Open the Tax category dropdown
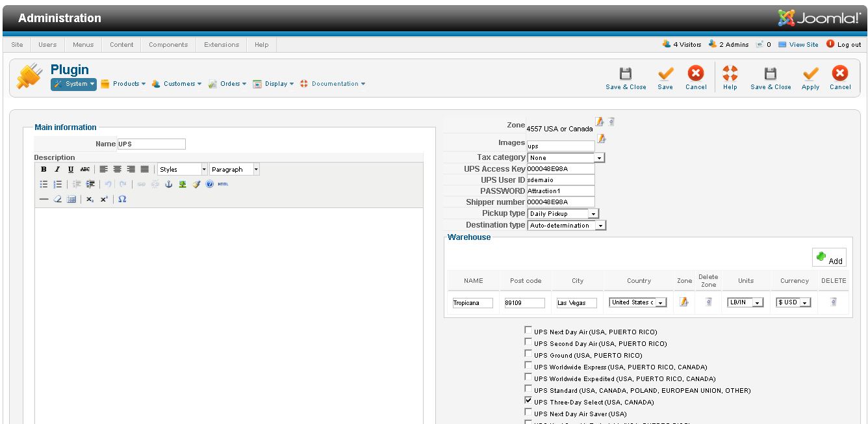The width and height of the screenshot is (868, 424). (566, 157)
